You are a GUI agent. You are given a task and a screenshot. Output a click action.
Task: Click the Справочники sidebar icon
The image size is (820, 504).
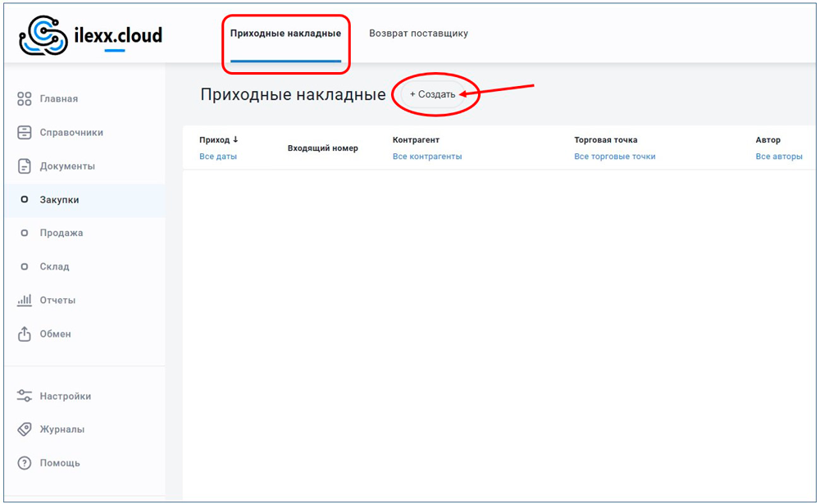point(25,133)
